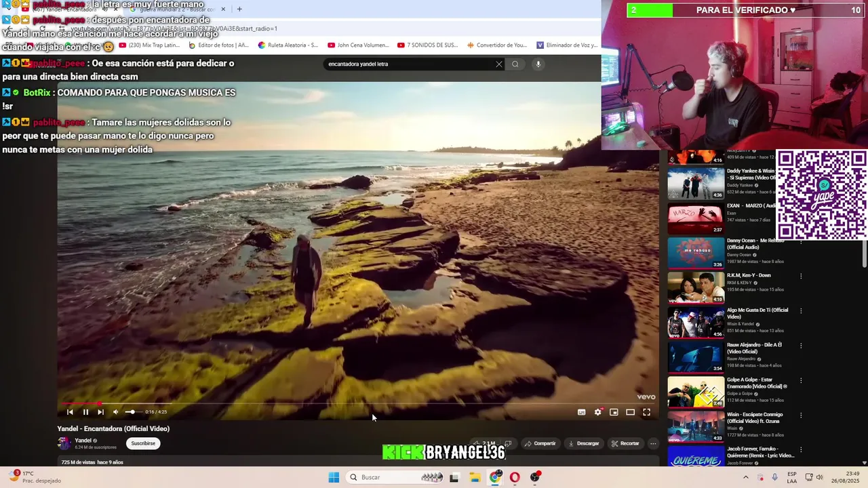Screen dimensions: 868x488
Task: Open 'Wisin - Escápate Conmigo' video title
Action: coord(755,418)
